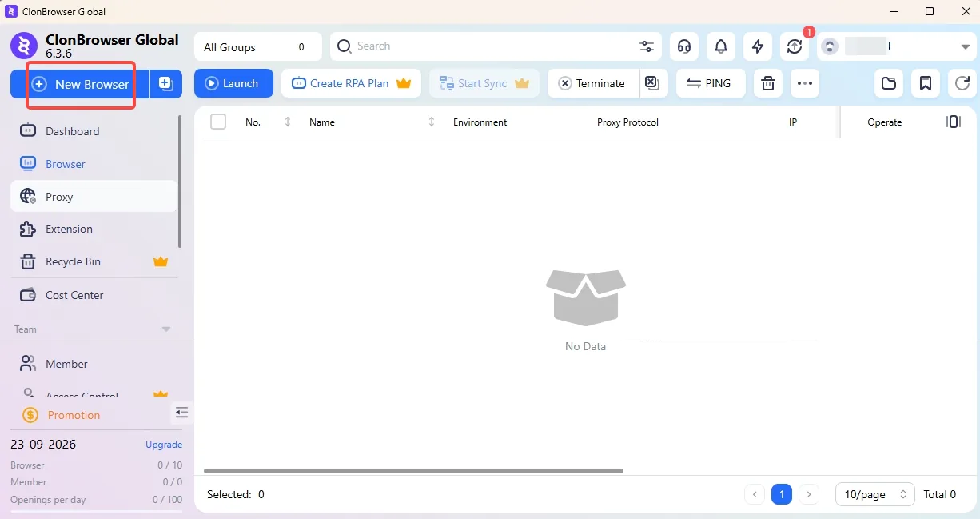Open the search filter settings icon
This screenshot has width=980, height=519.
[647, 46]
